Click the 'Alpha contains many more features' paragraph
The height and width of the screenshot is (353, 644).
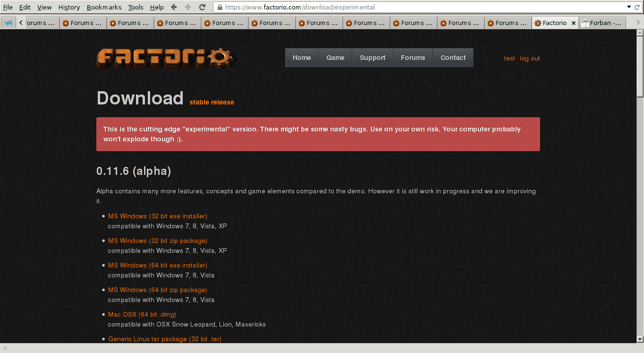pos(316,196)
